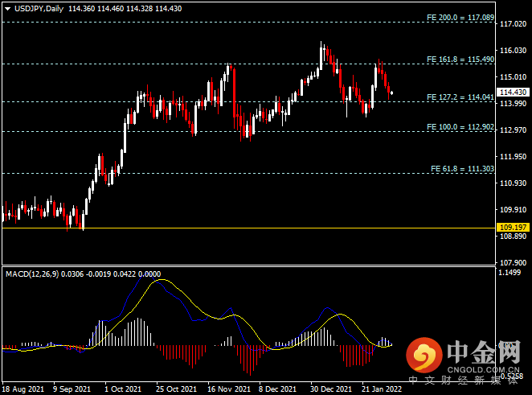The width and height of the screenshot is (532, 395).
Task: Click the 115.010 price scale value
Action: (x=513, y=77)
